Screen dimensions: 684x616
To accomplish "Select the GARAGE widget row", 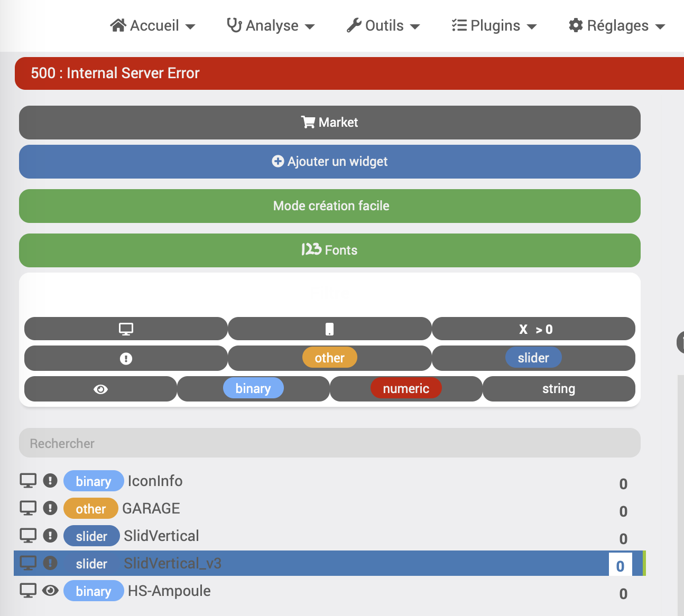I will tap(330, 508).
